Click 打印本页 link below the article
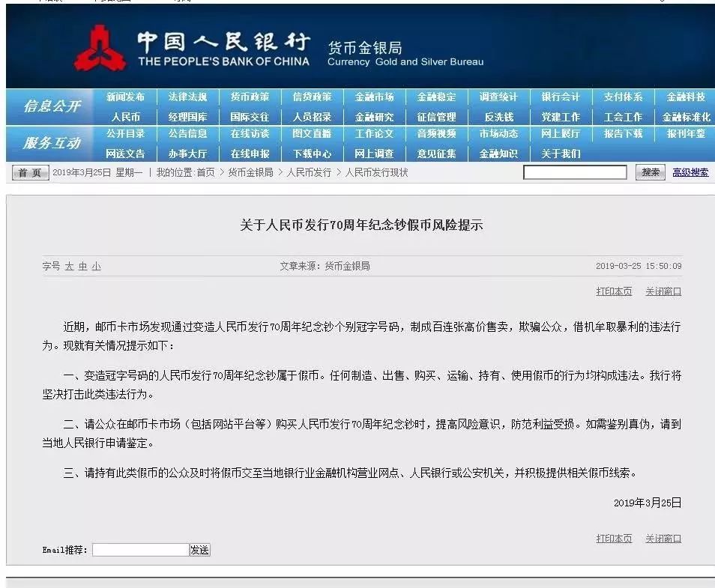The width and height of the screenshot is (715, 588). [614, 539]
